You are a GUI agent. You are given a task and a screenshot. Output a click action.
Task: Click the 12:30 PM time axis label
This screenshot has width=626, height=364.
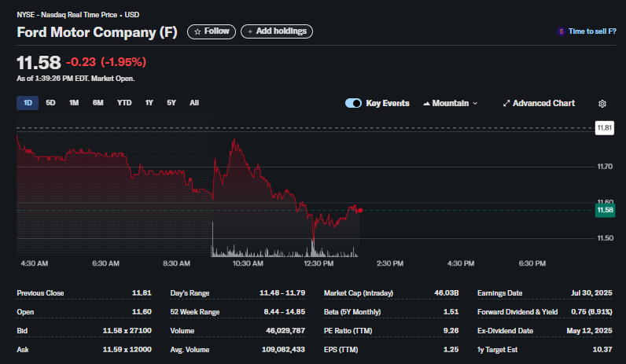tap(319, 263)
